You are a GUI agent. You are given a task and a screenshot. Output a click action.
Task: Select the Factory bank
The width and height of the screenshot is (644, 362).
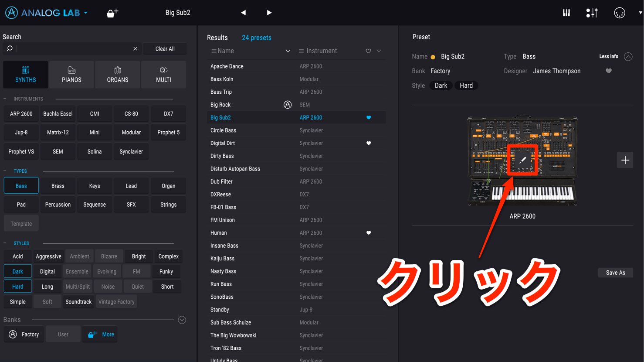[24, 335]
